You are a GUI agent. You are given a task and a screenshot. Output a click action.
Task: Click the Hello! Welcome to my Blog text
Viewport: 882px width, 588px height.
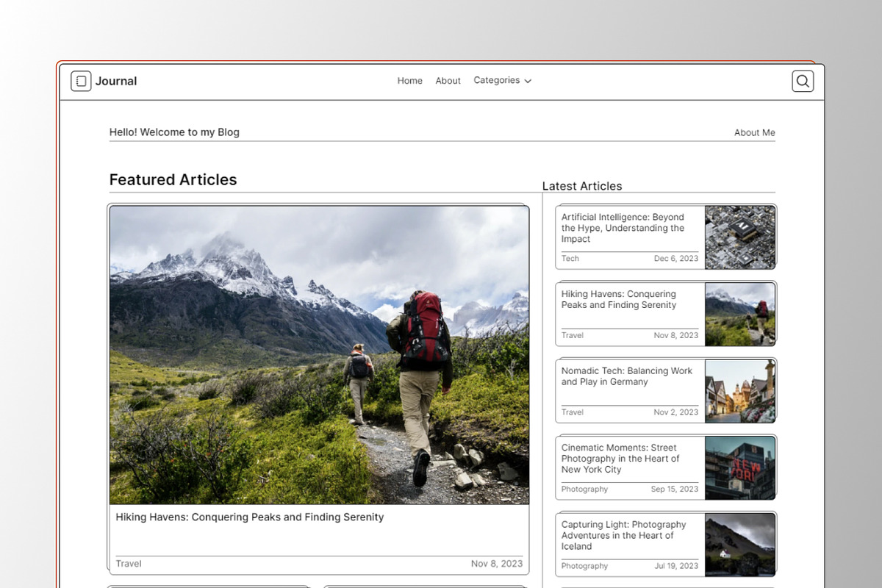(174, 132)
